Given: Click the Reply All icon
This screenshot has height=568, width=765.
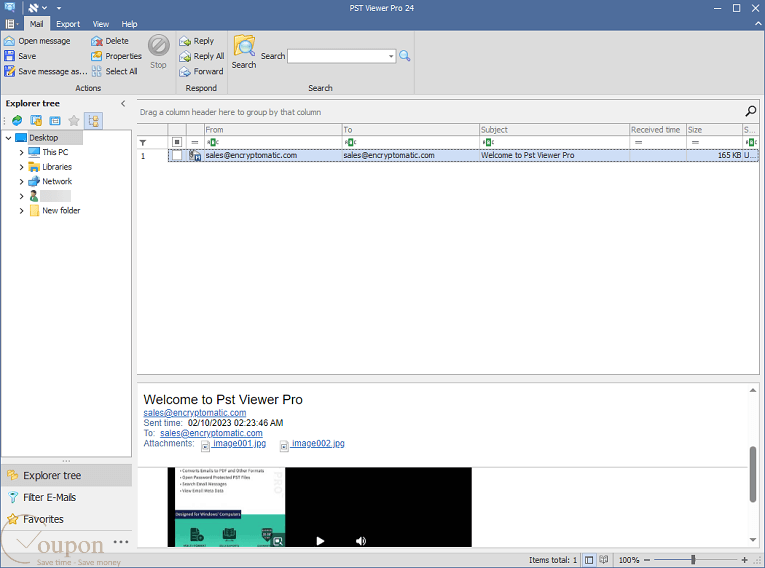Looking at the screenshot, I should click(184, 56).
